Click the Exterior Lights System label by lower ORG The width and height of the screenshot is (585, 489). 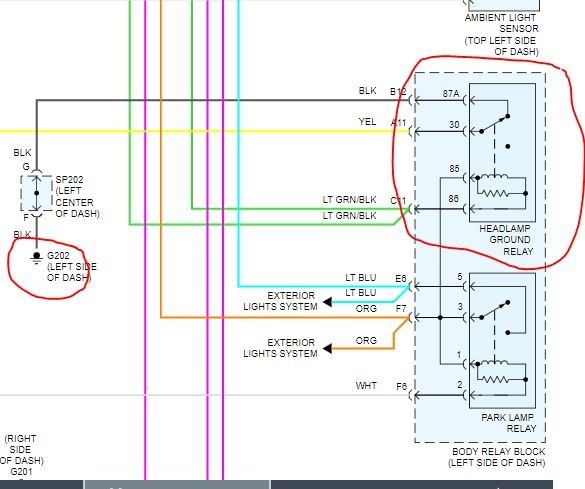(280, 348)
